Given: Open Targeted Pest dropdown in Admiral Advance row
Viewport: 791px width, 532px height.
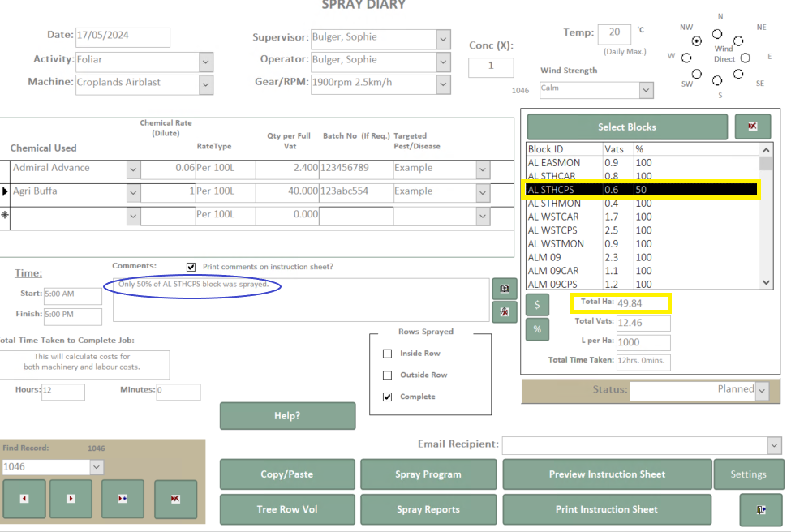Looking at the screenshot, I should pos(483,169).
